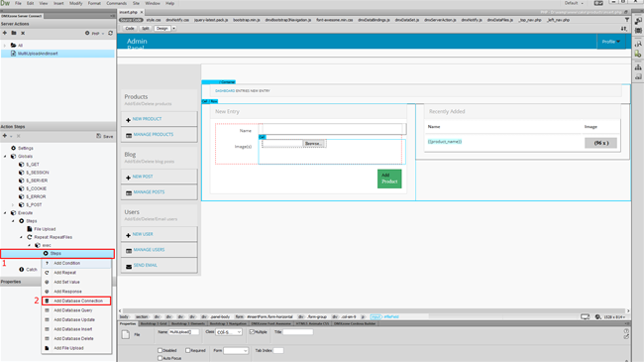This screenshot has width=644, height=362.
Task: Open the Class dropdown
Action: pyautogui.click(x=229, y=332)
